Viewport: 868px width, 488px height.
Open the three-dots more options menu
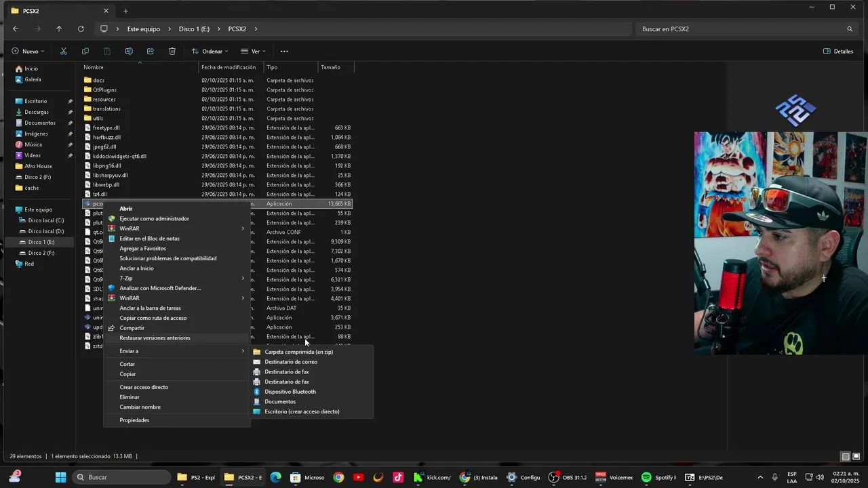[x=284, y=51]
